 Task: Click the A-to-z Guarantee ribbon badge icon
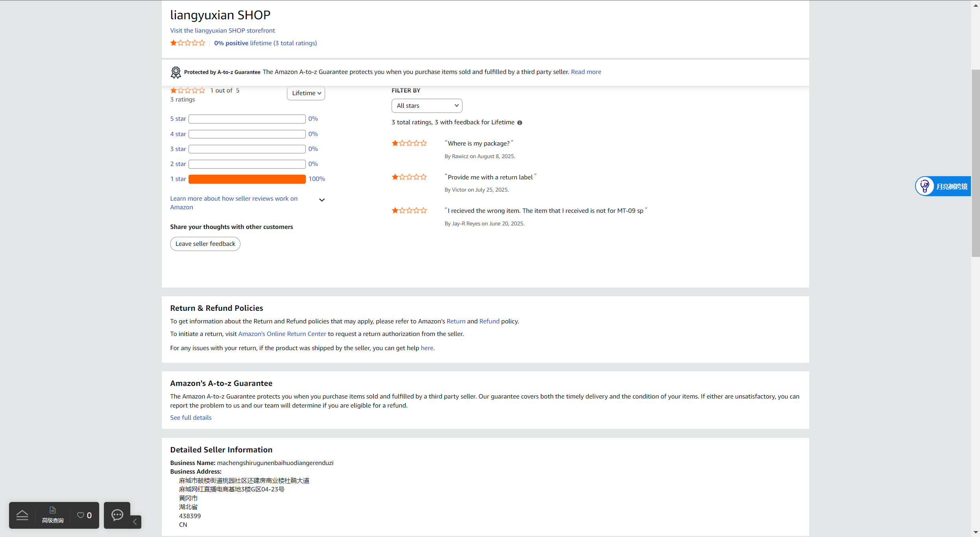(x=176, y=72)
